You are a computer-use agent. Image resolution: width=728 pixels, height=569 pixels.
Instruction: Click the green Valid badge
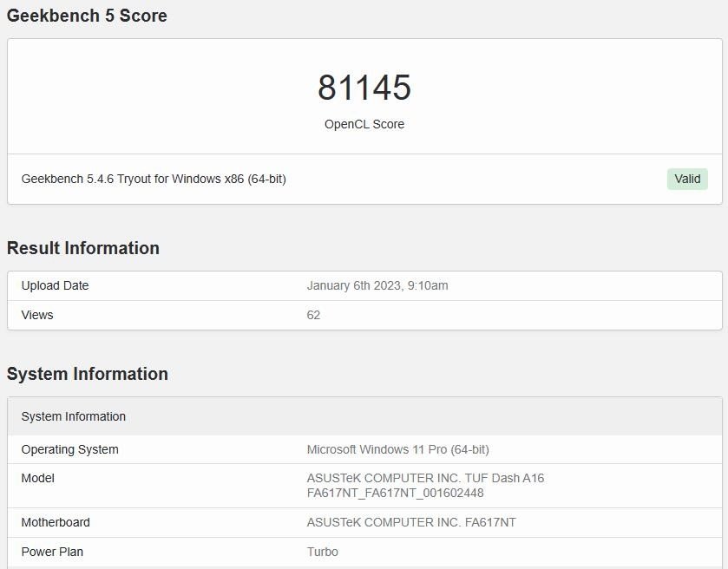pyautogui.click(x=687, y=180)
